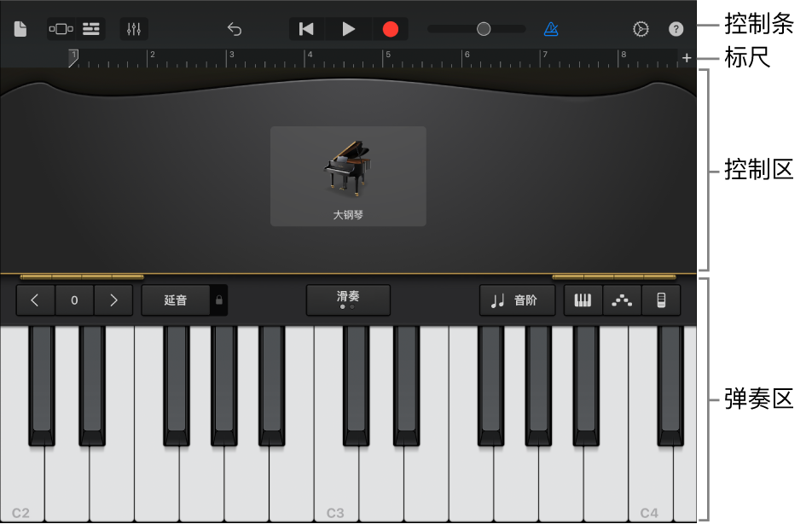The width and height of the screenshot is (812, 524).
Task: Click ruler at bar 8
Action: click(x=623, y=55)
